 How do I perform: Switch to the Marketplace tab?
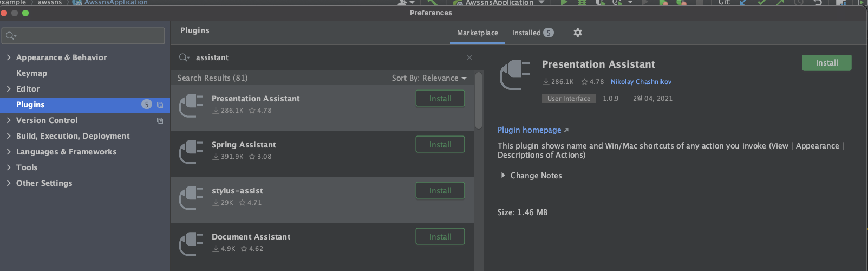(x=477, y=33)
